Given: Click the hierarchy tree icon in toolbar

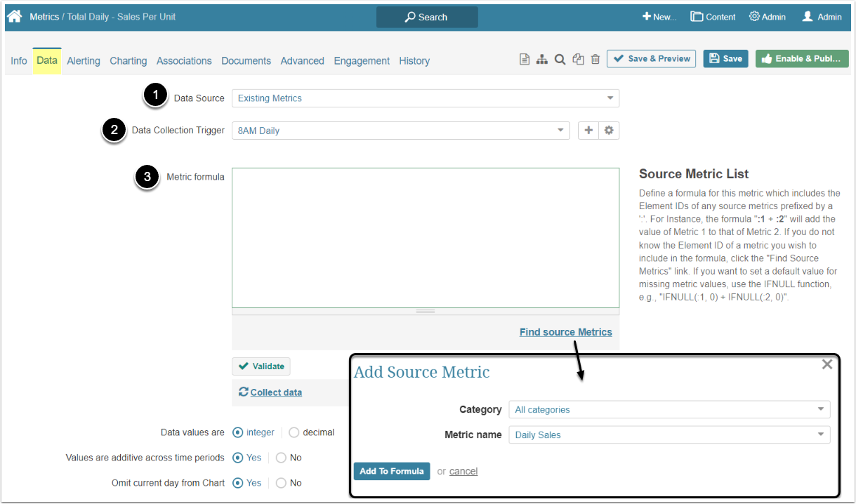Looking at the screenshot, I should [542, 60].
